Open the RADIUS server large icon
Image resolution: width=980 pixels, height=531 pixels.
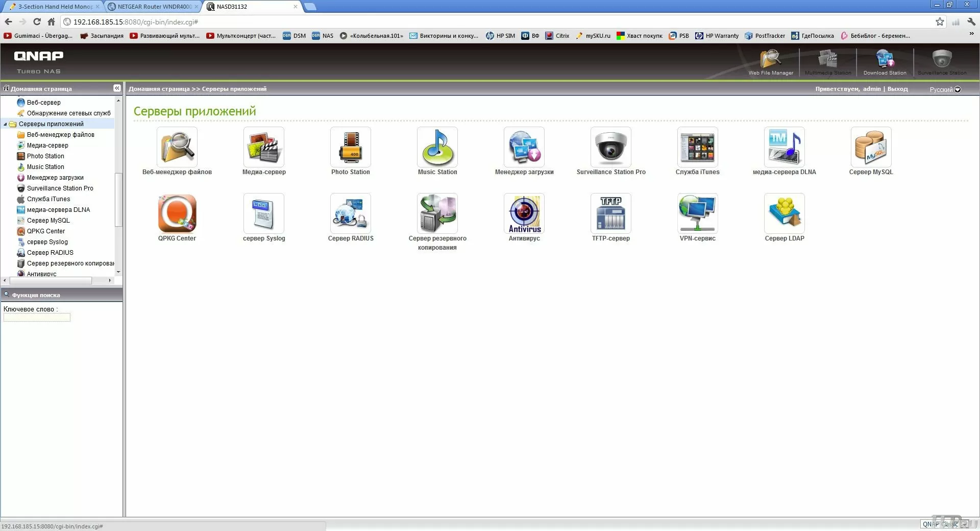pos(350,213)
